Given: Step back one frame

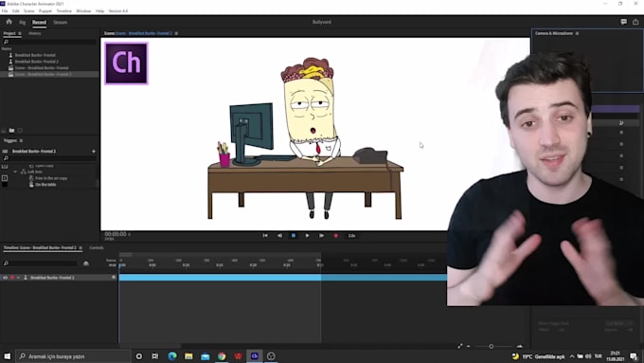Looking at the screenshot, I should click(279, 236).
